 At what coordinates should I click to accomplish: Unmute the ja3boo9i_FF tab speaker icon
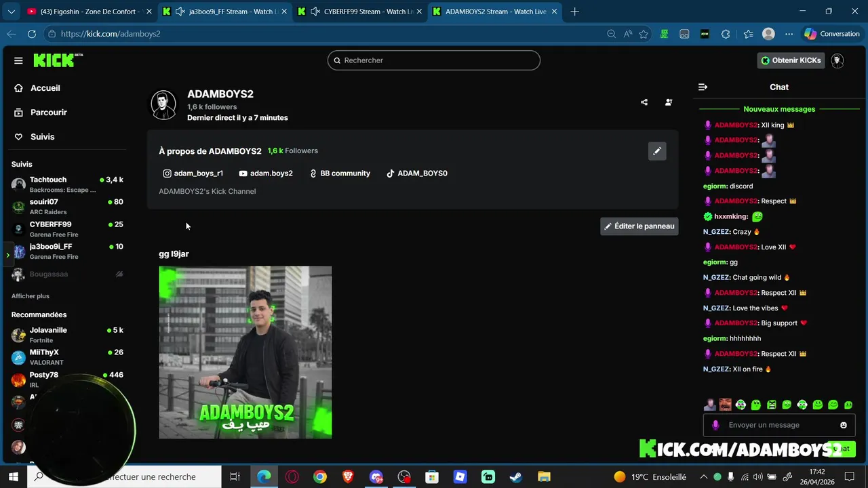coord(180,12)
